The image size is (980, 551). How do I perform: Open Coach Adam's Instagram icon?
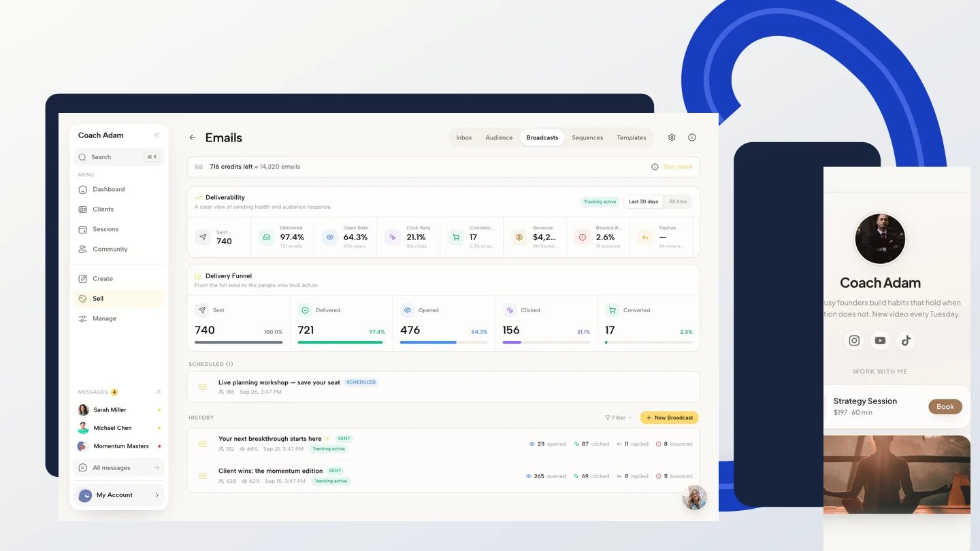pos(854,341)
